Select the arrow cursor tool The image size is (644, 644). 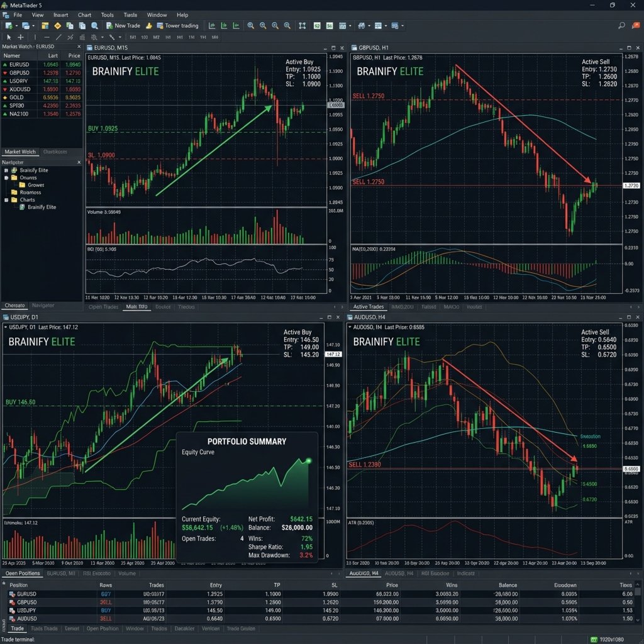(9, 37)
